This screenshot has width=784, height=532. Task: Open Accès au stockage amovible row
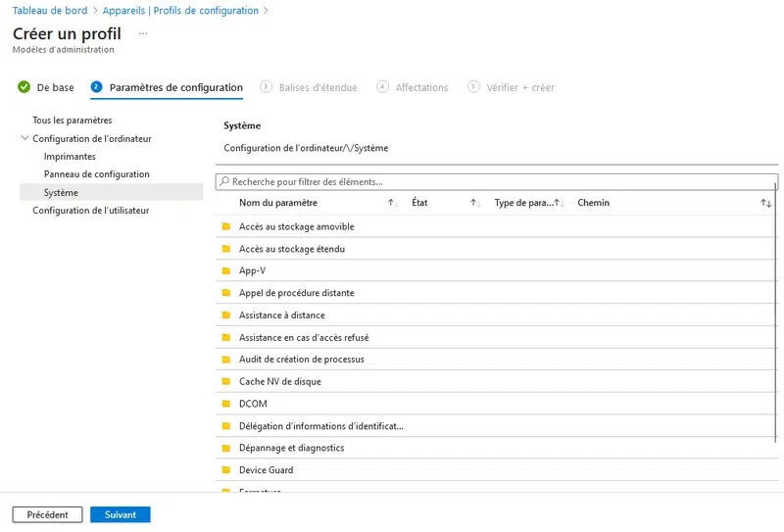[x=497, y=226]
